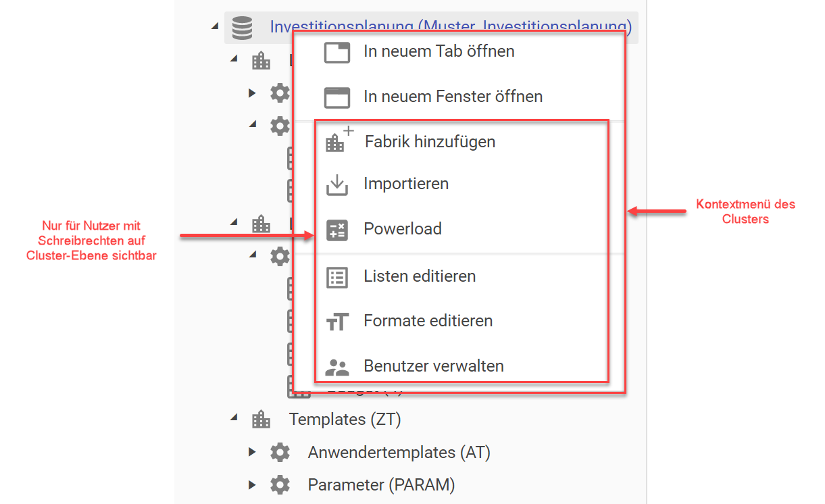Click the gear icon beside Parameter (PARAM)
Image resolution: width=825 pixels, height=504 pixels.
tap(280, 484)
